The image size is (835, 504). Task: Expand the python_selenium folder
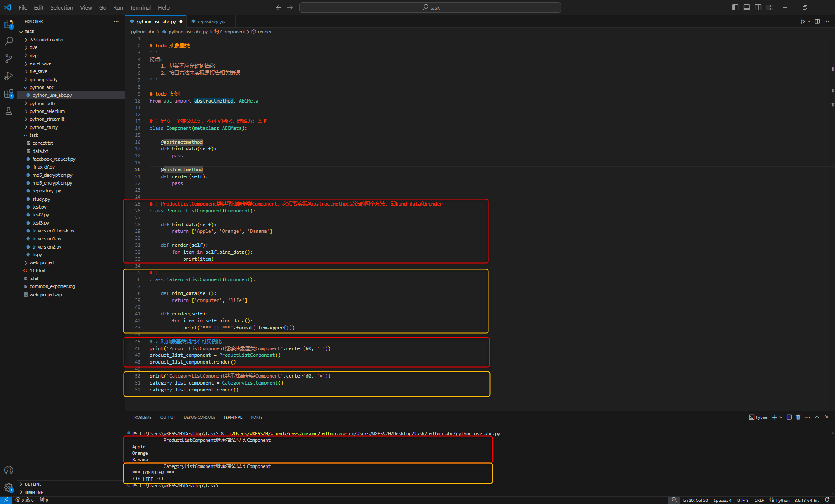click(71, 111)
